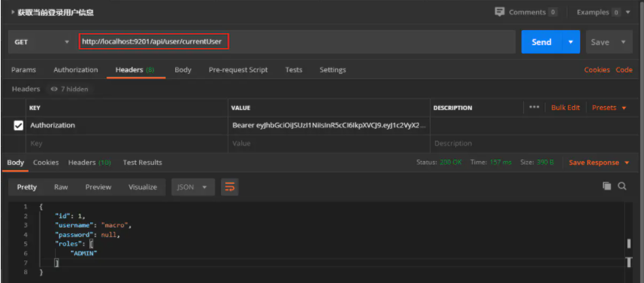Click Bulk Edit
Image resolution: width=644 pixels, height=283 pixels.
tap(566, 108)
